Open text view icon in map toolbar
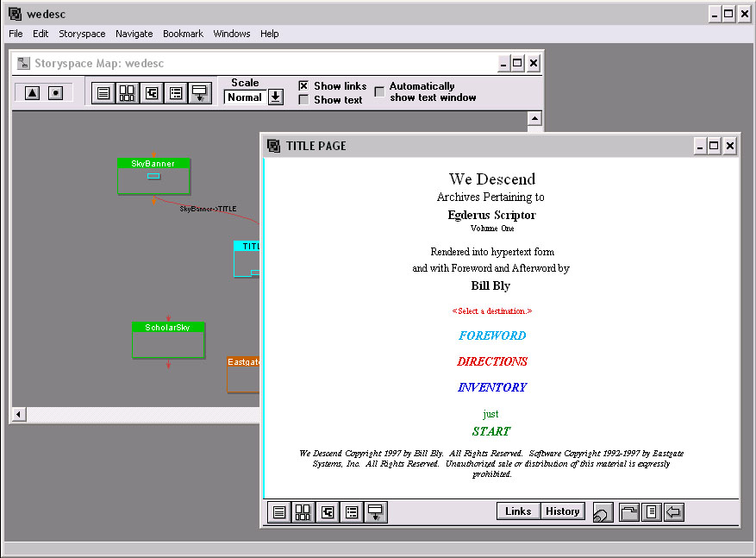The width and height of the screenshot is (756, 558). point(103,92)
